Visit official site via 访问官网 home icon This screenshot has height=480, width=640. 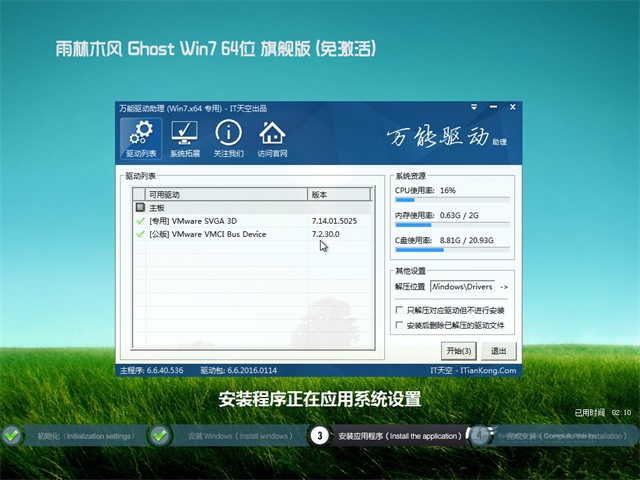(272, 139)
